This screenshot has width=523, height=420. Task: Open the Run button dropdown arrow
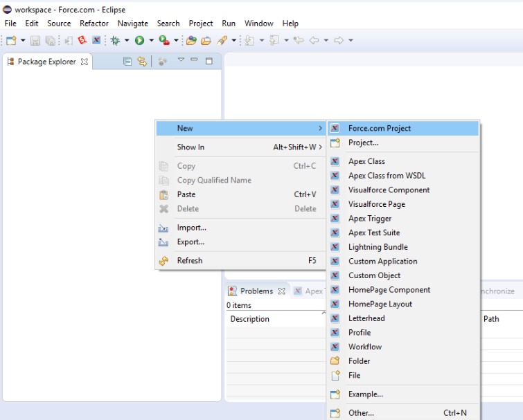[151, 41]
